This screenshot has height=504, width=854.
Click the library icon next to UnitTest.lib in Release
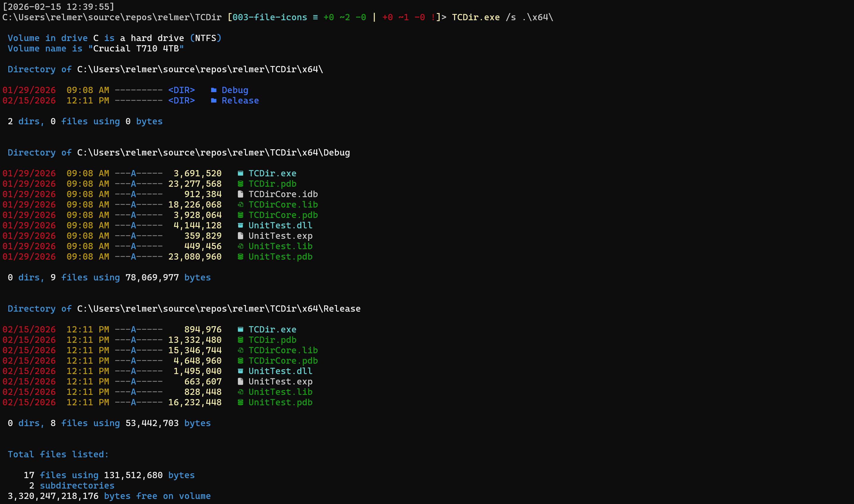[240, 392]
